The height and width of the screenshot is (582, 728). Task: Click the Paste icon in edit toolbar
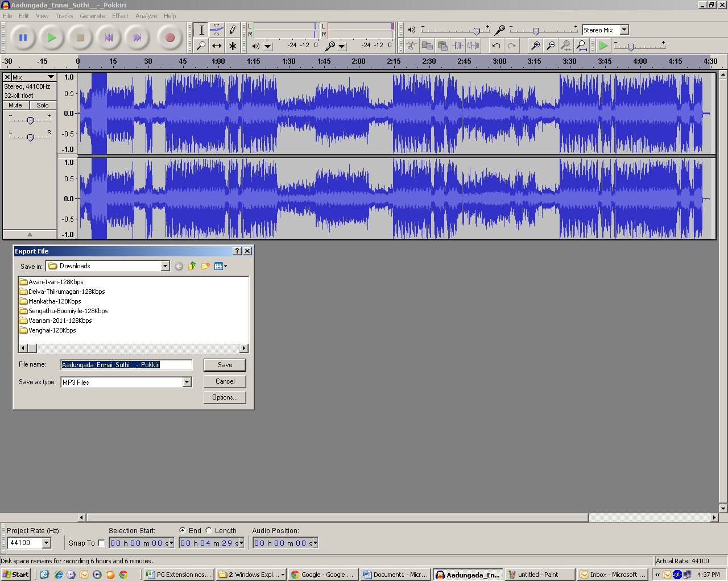coord(442,45)
